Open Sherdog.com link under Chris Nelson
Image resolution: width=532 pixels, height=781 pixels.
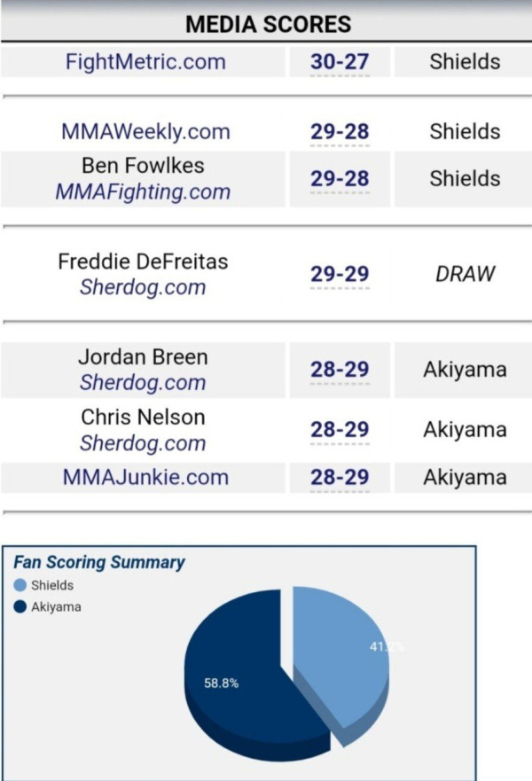pyautogui.click(x=143, y=442)
